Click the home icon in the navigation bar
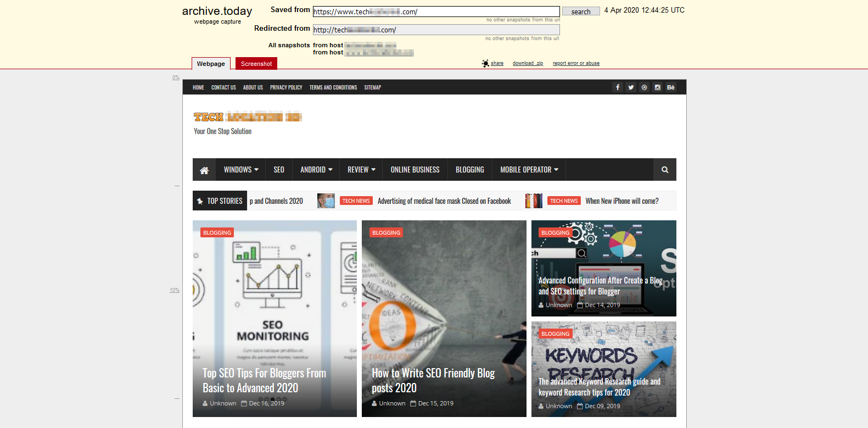 (204, 170)
